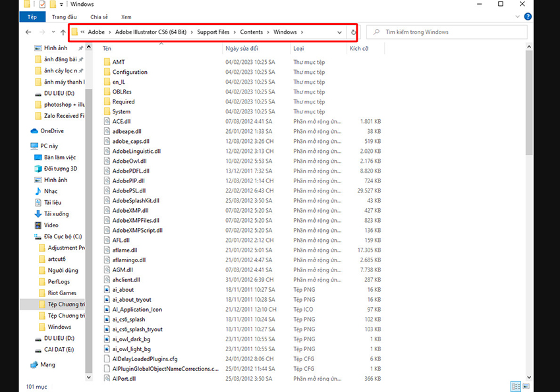
Task: Open the address bar history dropdown
Action: click(339, 32)
